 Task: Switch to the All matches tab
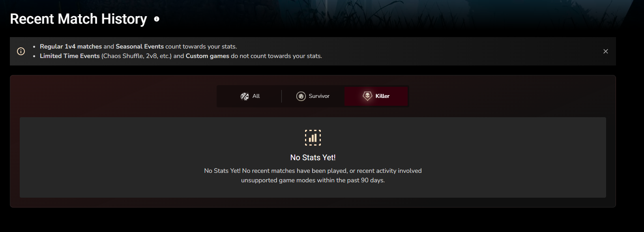point(250,96)
